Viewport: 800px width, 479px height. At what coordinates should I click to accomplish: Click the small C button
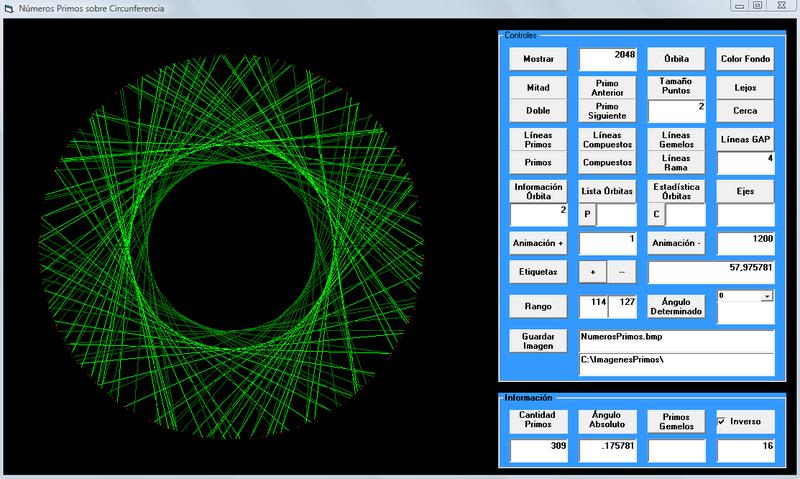(657, 214)
